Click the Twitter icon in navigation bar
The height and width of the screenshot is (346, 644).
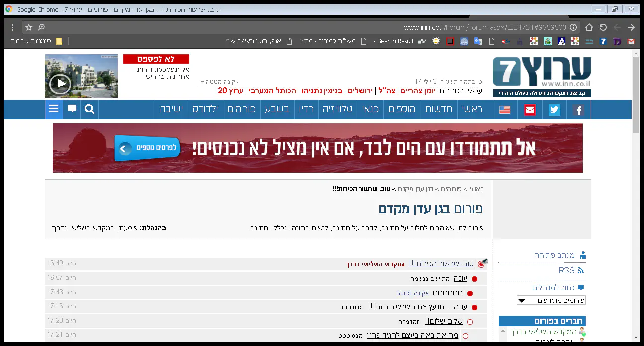[554, 110]
